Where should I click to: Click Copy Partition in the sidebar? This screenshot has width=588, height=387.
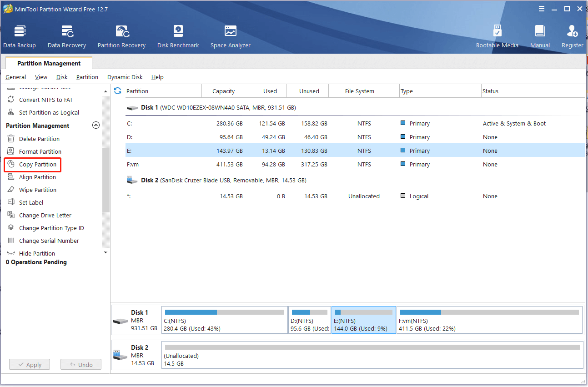37,165
